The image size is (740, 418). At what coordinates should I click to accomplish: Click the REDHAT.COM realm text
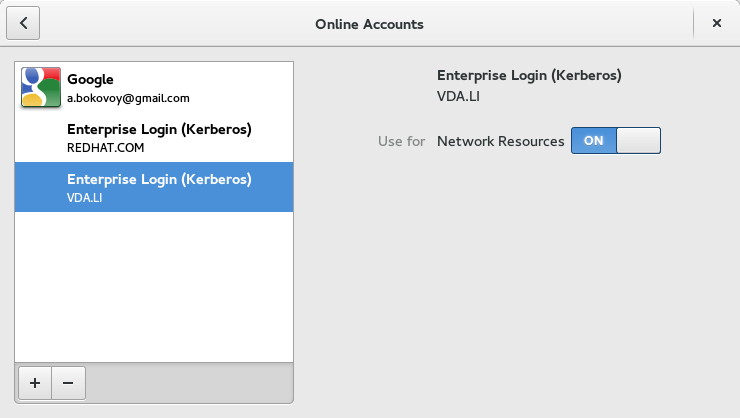pyautogui.click(x=106, y=148)
